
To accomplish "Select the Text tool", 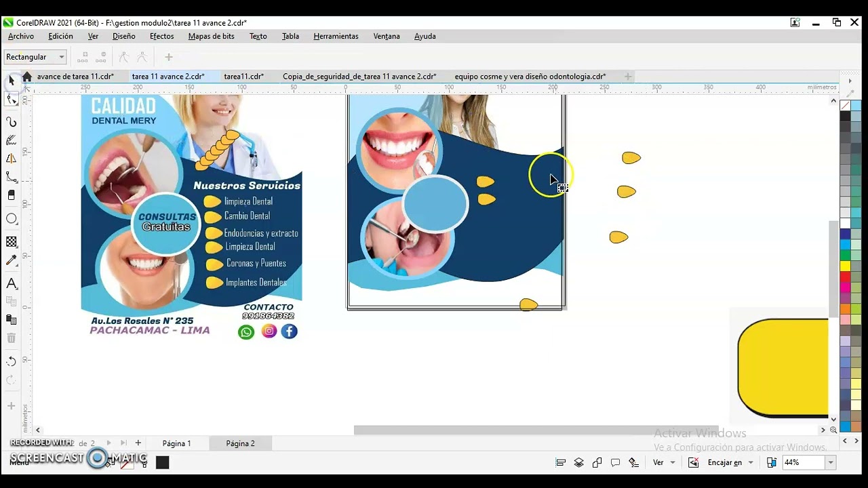I will 11,283.
